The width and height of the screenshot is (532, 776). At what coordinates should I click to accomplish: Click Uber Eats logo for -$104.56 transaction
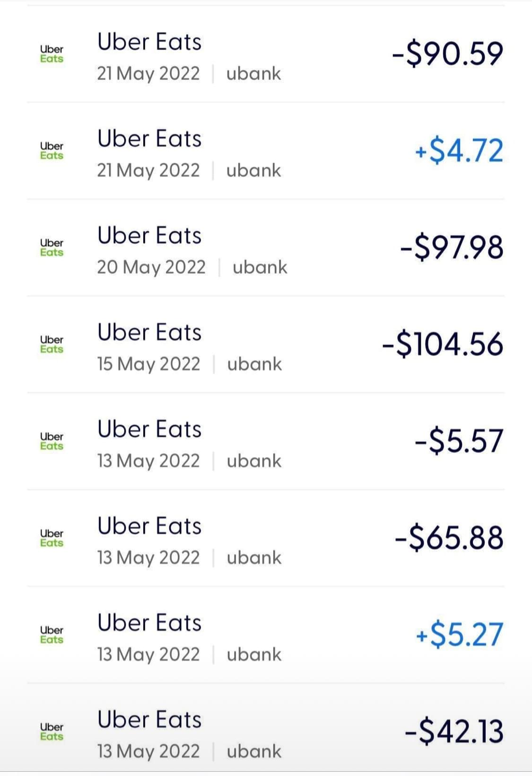[52, 344]
